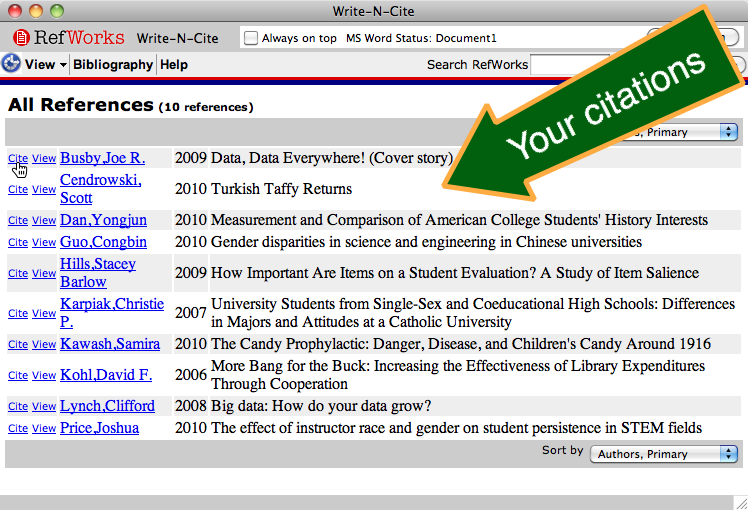View the Busby, Joe R. reference
This screenshot has width=748, height=510.
[x=44, y=158]
